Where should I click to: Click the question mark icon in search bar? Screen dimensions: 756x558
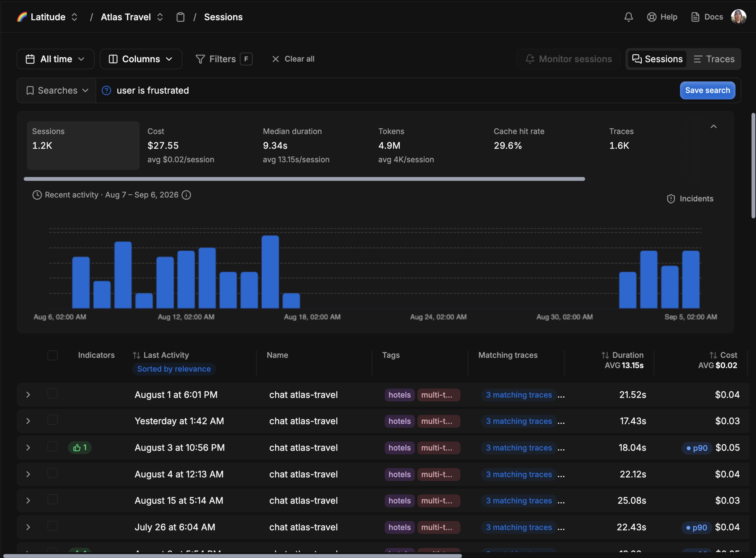click(106, 90)
